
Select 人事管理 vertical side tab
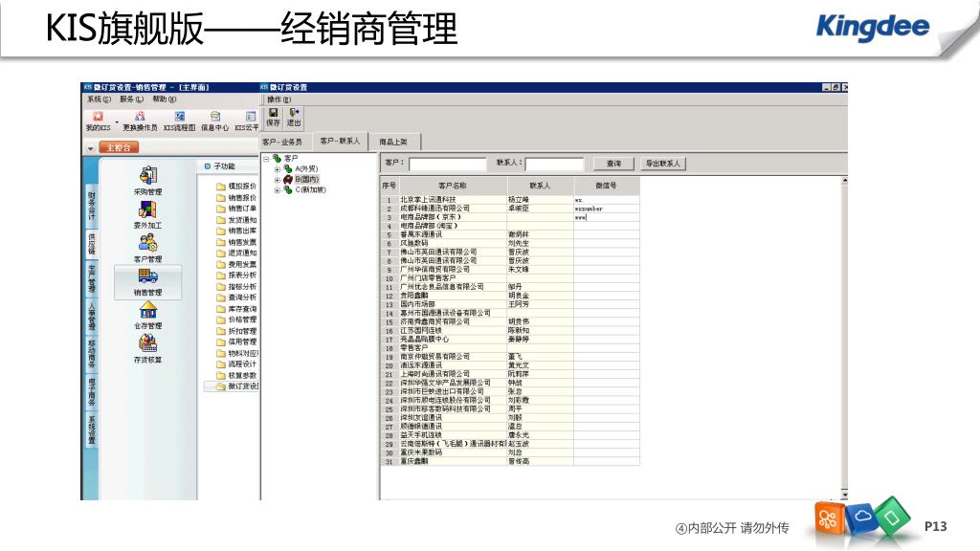(x=91, y=318)
